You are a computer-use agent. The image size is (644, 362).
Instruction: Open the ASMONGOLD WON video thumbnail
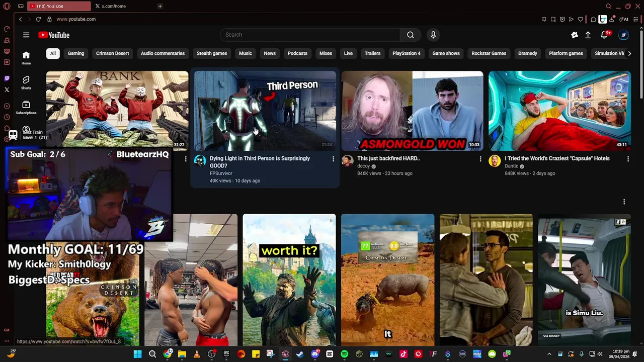pyautogui.click(x=412, y=111)
